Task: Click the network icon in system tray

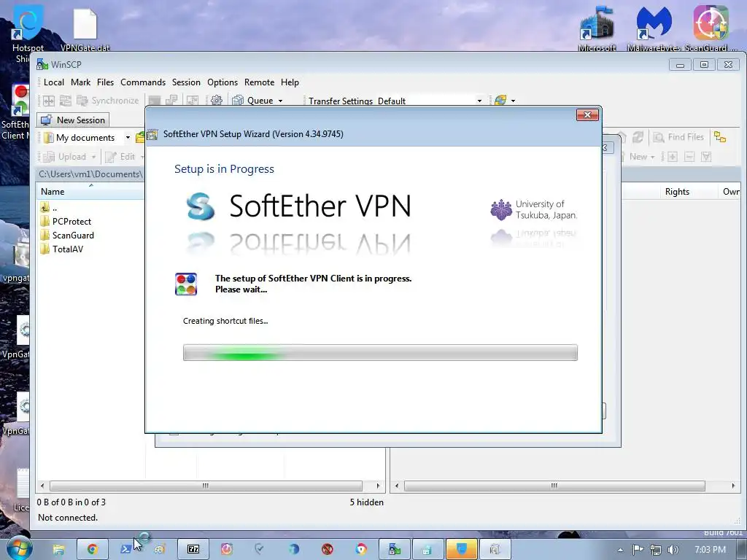Action: click(x=656, y=550)
